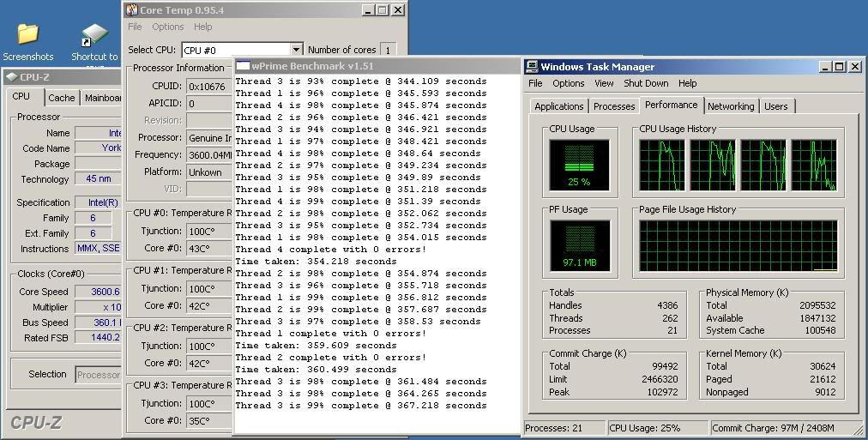
Task: Open File menu in Task Manager
Action: click(535, 83)
